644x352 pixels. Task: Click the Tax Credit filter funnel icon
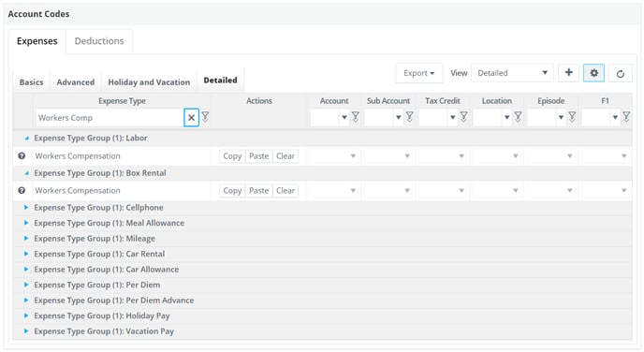pyautogui.click(x=463, y=117)
